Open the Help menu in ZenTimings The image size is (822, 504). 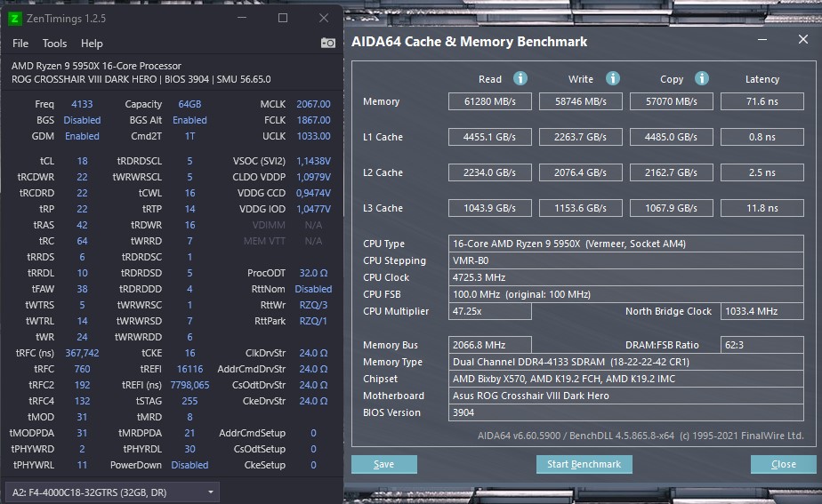pos(92,44)
